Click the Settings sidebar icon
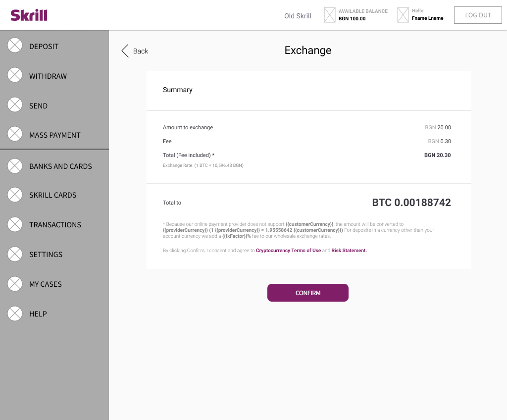The image size is (507, 420). [x=15, y=254]
